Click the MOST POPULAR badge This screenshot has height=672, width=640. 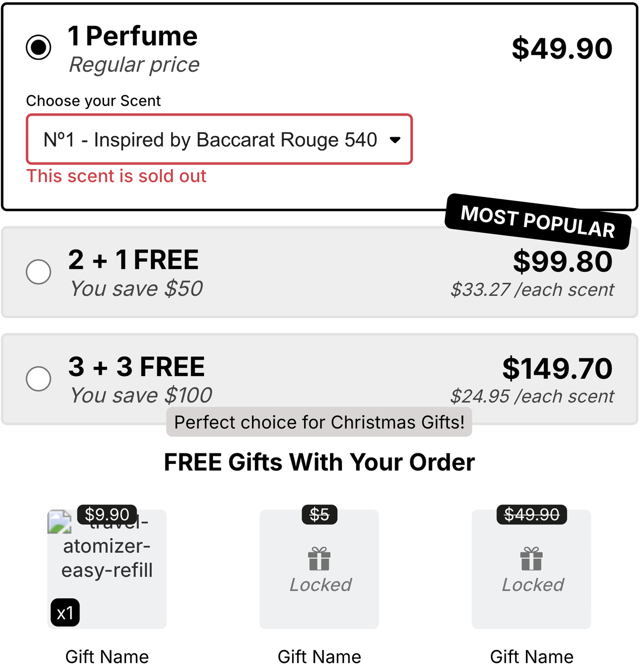click(537, 221)
